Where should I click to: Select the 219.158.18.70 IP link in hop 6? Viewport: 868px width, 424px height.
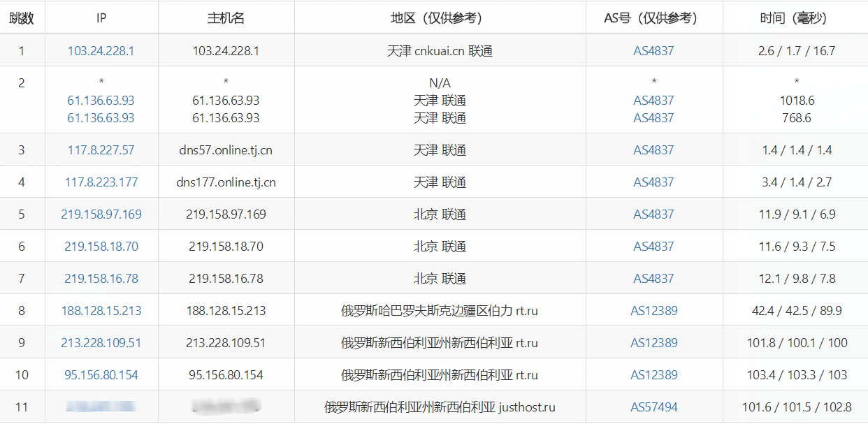101,247
